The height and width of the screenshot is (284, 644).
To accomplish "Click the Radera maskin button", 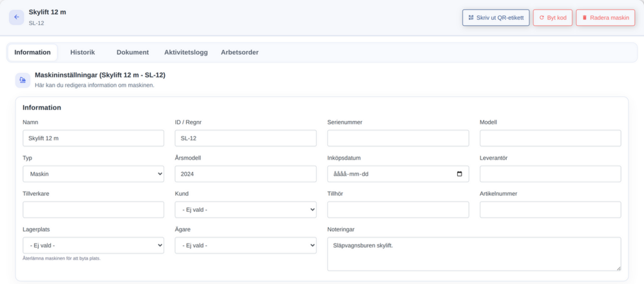I will 605,17.
